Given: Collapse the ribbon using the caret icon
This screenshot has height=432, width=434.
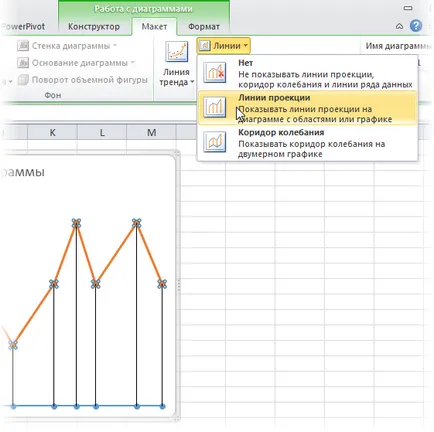Looking at the screenshot, I should (x=399, y=26).
